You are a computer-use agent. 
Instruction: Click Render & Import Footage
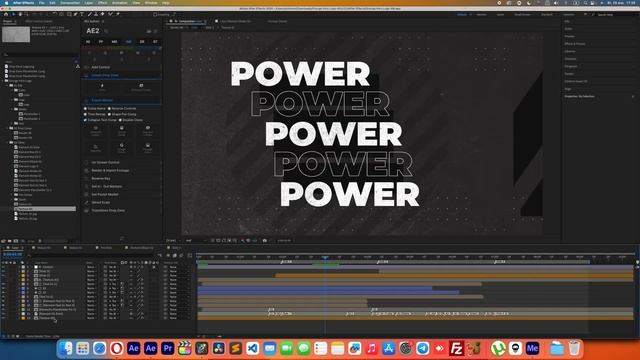[110, 170]
